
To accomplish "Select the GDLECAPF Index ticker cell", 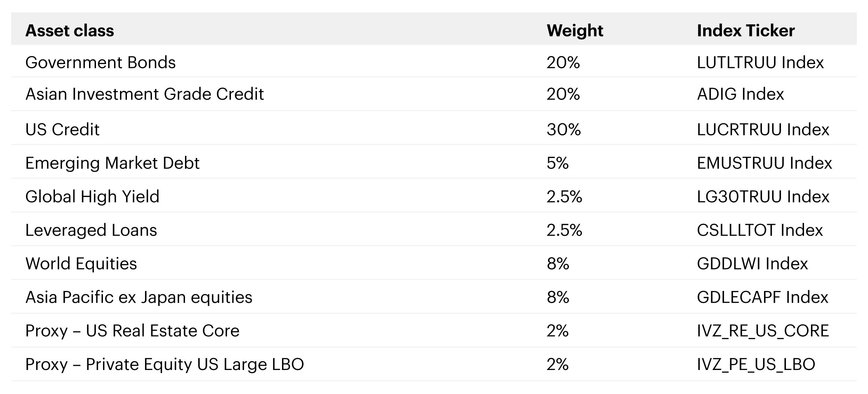I will [x=763, y=297].
